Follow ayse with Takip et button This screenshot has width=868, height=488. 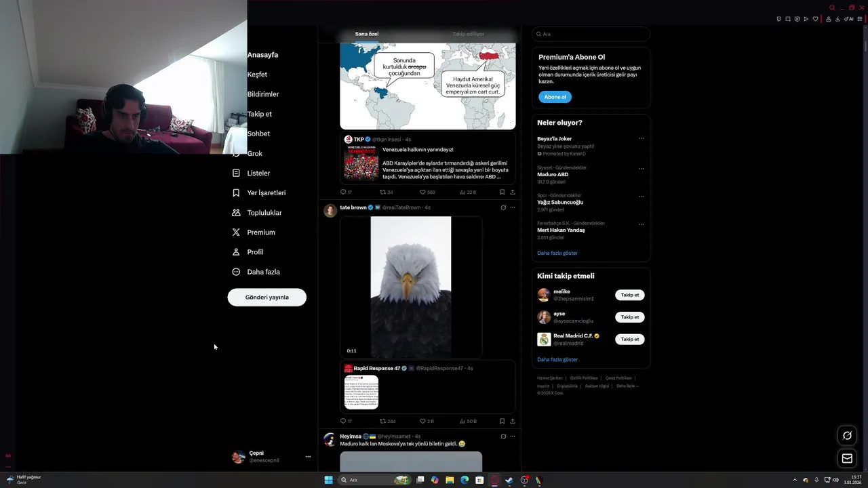point(630,317)
